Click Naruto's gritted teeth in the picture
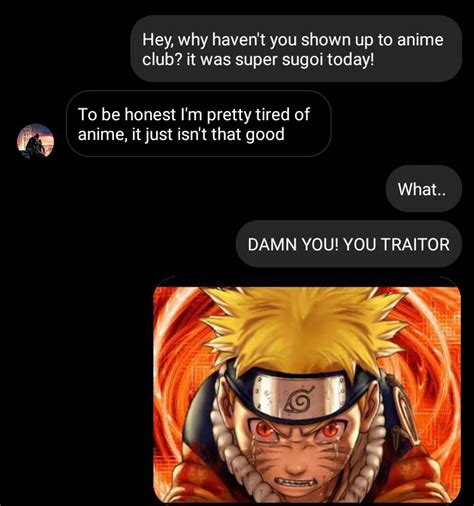 click(x=292, y=482)
